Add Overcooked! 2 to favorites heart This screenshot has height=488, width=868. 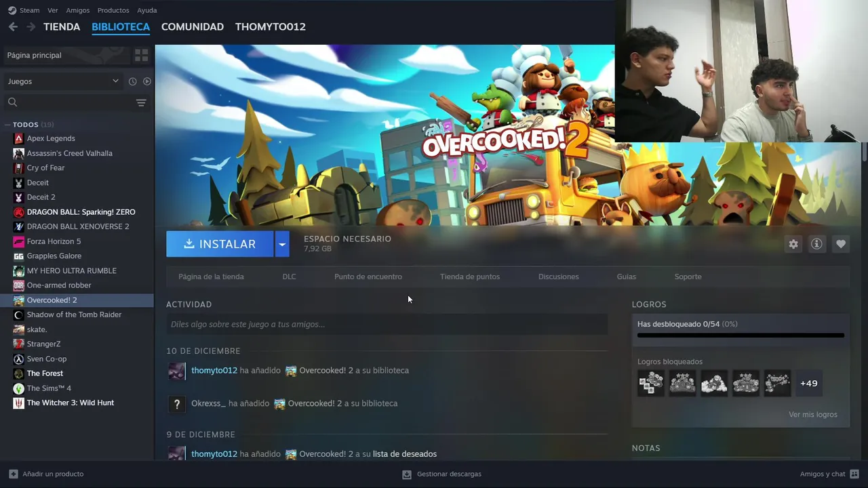coord(840,244)
